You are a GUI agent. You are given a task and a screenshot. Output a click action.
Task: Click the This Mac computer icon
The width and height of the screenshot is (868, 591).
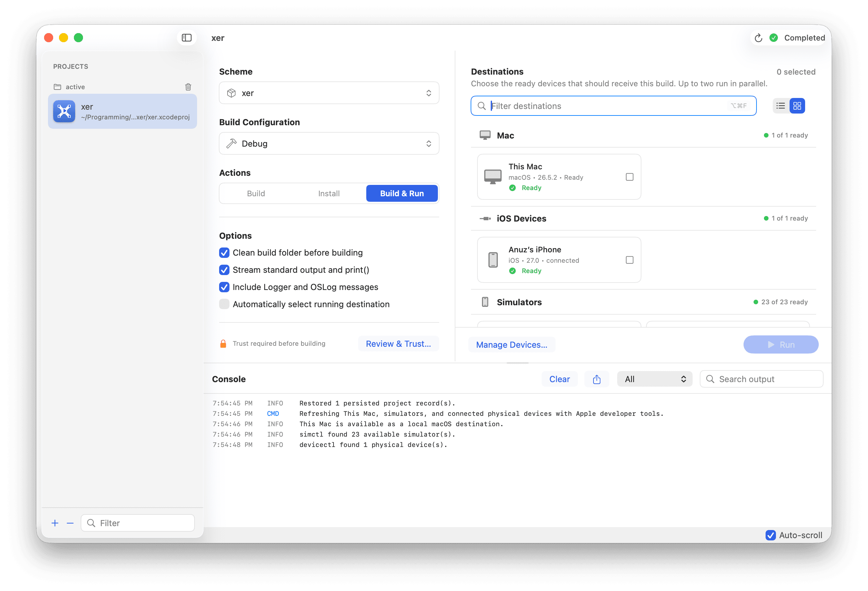493,177
